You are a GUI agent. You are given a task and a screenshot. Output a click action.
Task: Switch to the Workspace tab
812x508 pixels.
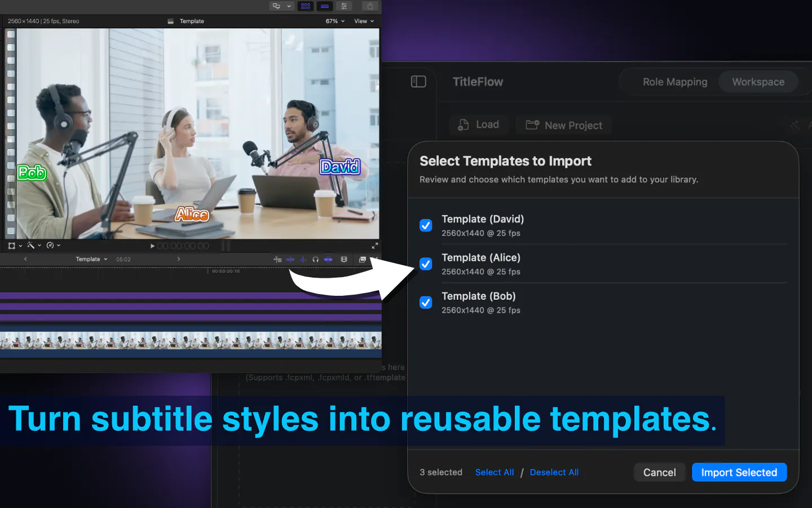coord(758,82)
